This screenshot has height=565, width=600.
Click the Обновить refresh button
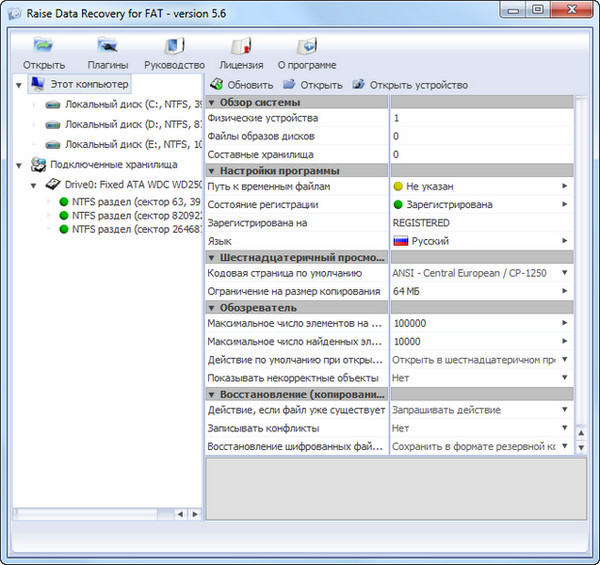[241, 85]
